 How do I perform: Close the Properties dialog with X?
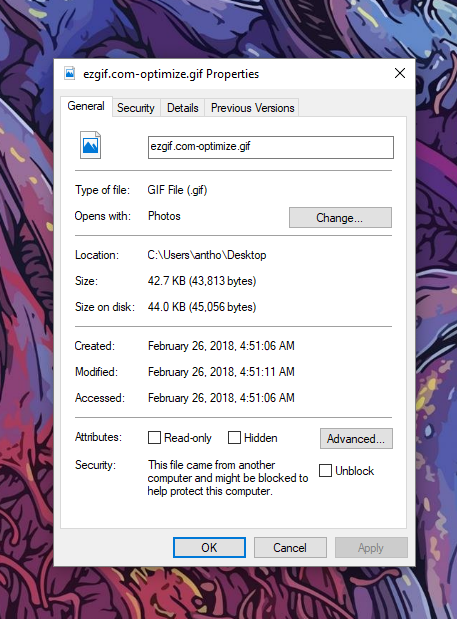click(x=400, y=73)
